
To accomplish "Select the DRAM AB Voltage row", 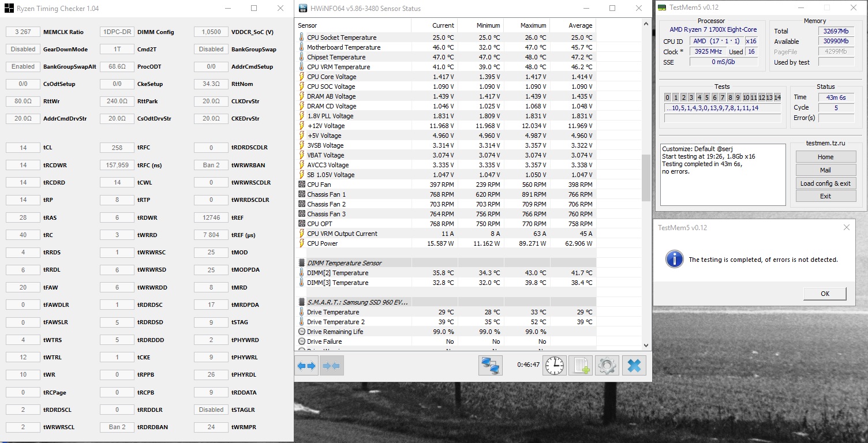I will (445, 96).
